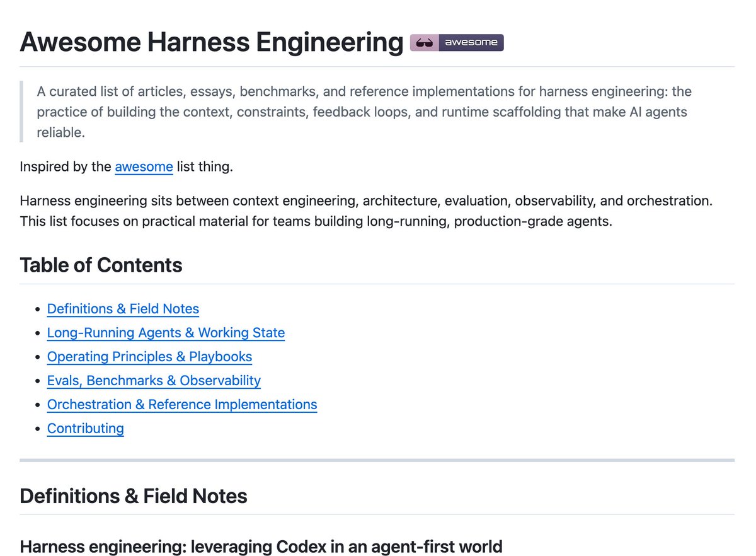The height and width of the screenshot is (556, 756).
Task: Open the Long-Running Agents & Working State link
Action: click(166, 333)
